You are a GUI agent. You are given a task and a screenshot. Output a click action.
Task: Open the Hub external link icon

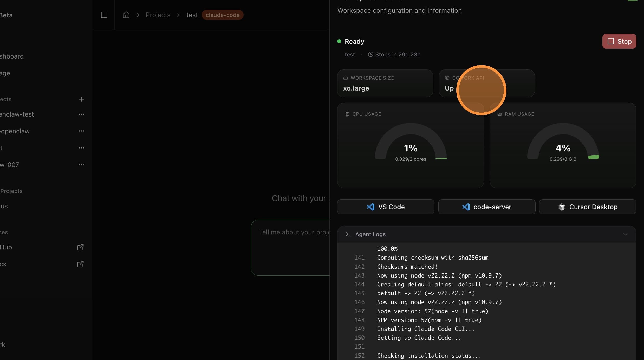(80, 247)
